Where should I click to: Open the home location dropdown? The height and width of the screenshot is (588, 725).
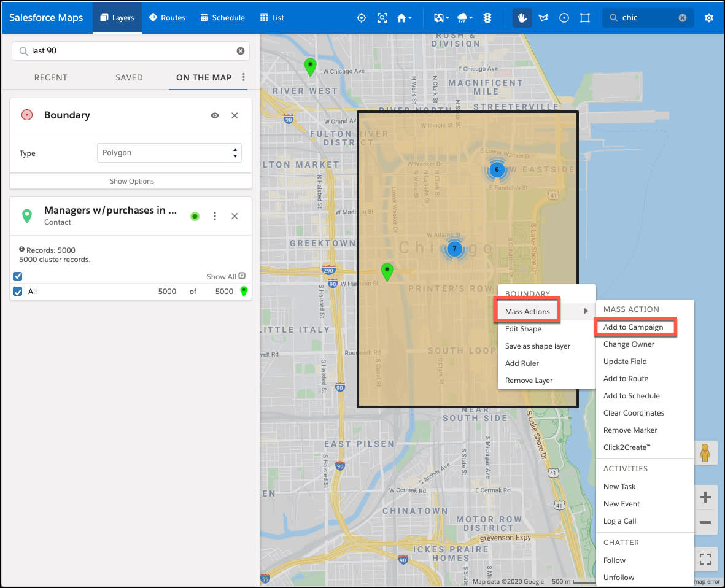(404, 18)
